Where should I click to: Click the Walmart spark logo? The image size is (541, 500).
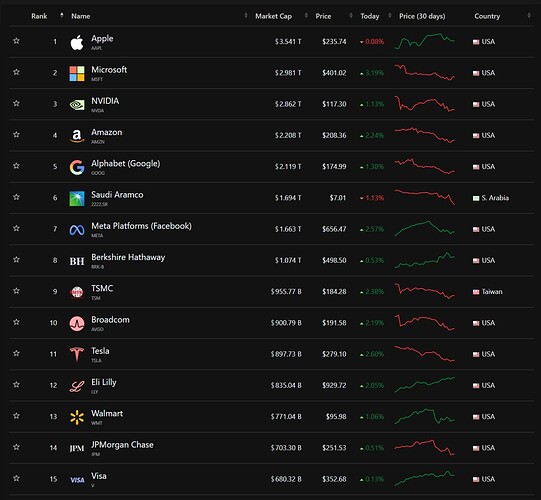point(77,417)
